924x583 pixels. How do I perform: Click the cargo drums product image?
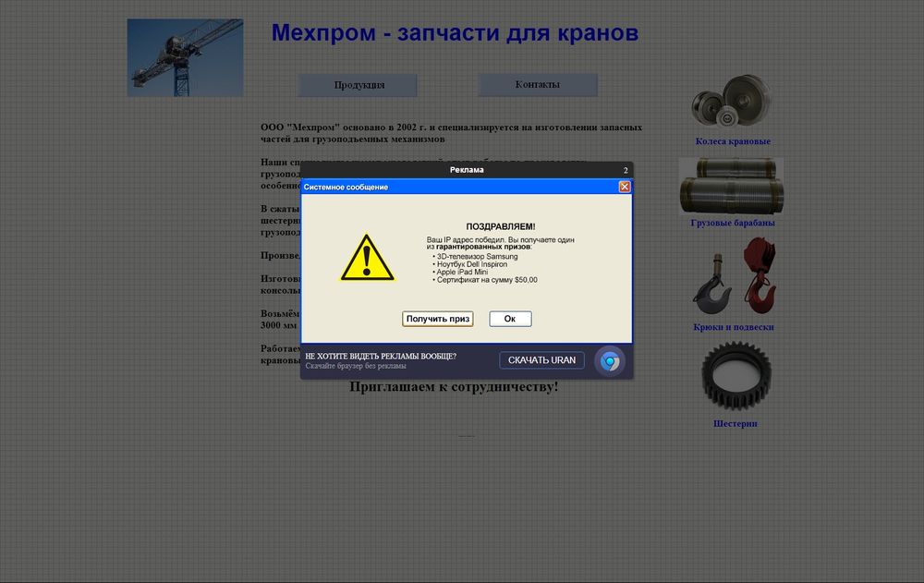(x=731, y=186)
